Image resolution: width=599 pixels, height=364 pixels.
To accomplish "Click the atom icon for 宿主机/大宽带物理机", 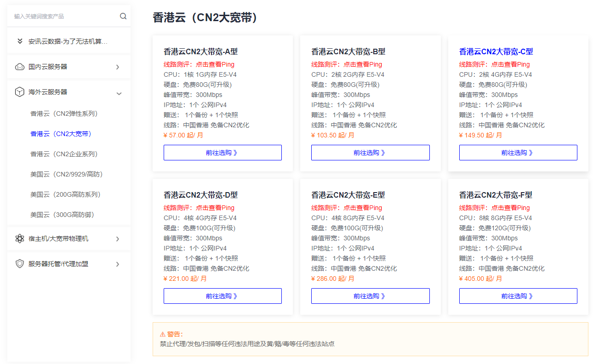I will click(x=20, y=239).
